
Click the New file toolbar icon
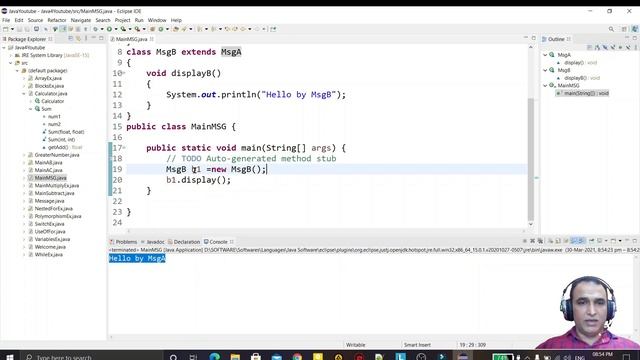point(6,29)
